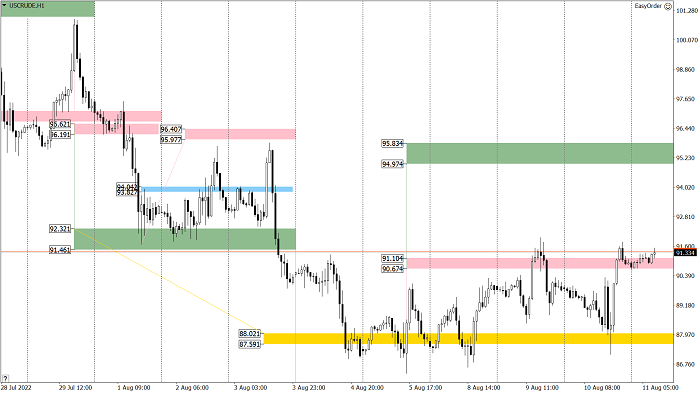
Task: Select the yellow zone at 88.021–87.591
Action: pos(468,339)
